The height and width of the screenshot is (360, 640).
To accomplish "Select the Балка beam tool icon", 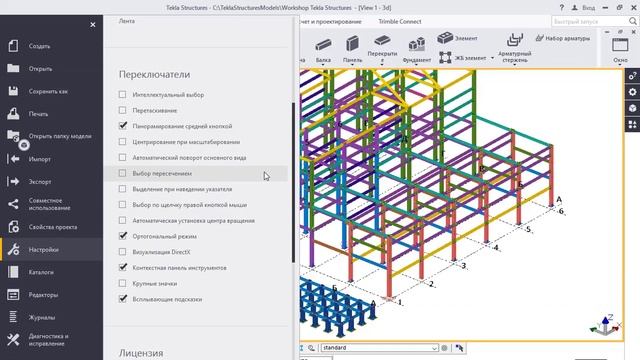I will pos(323,44).
